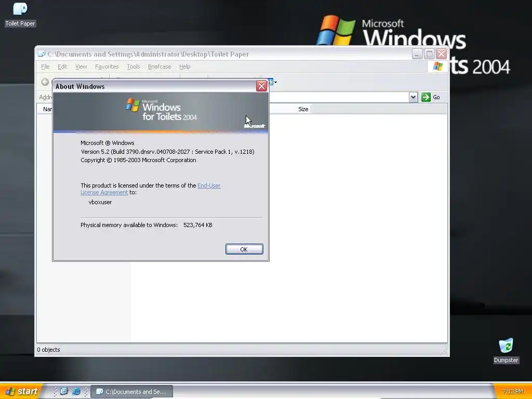Open the Favorites menu
Image resolution: width=532 pixels, height=399 pixels.
click(x=107, y=66)
